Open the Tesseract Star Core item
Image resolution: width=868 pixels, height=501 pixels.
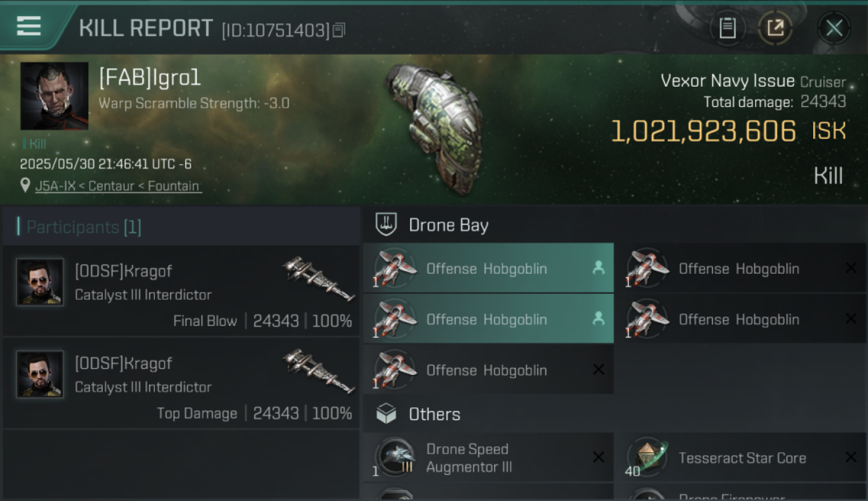741,458
